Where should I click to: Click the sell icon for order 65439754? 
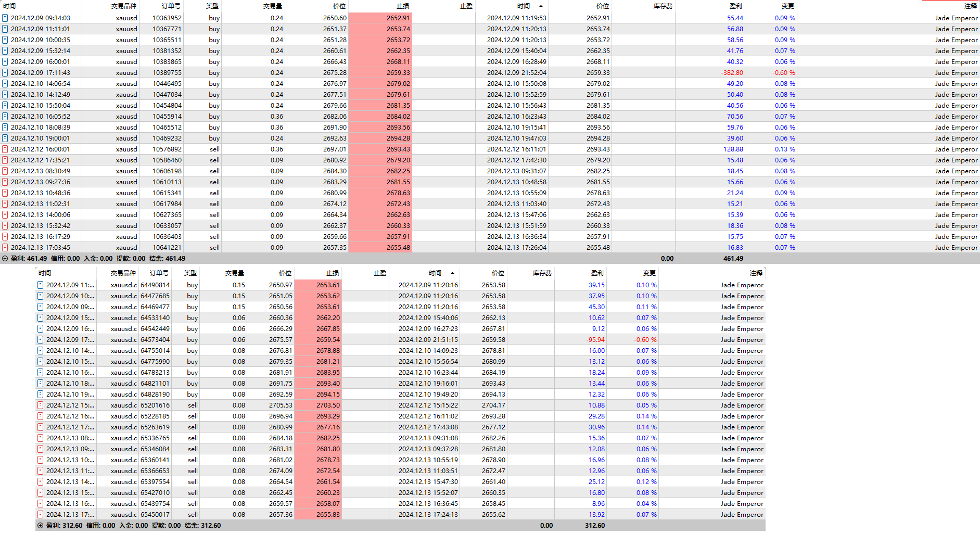pos(40,503)
